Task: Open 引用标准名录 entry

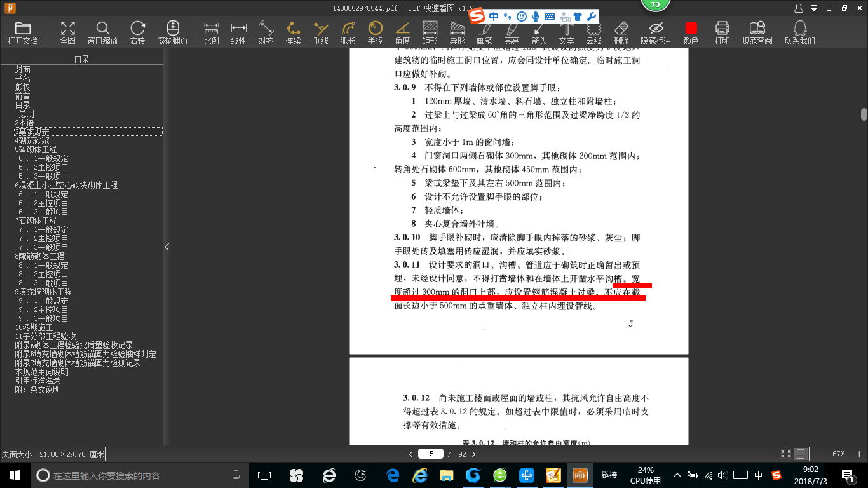Action: tap(37, 381)
